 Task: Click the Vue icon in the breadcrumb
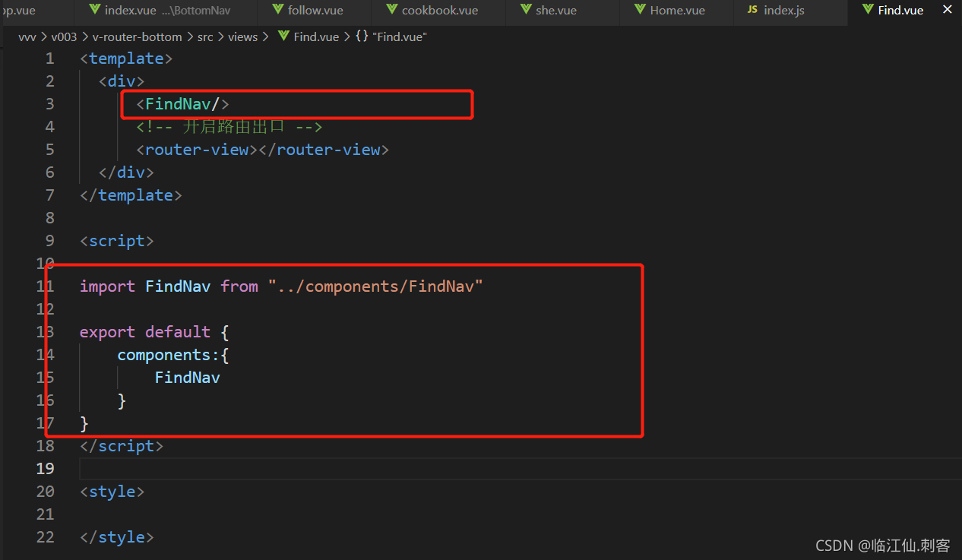click(283, 36)
